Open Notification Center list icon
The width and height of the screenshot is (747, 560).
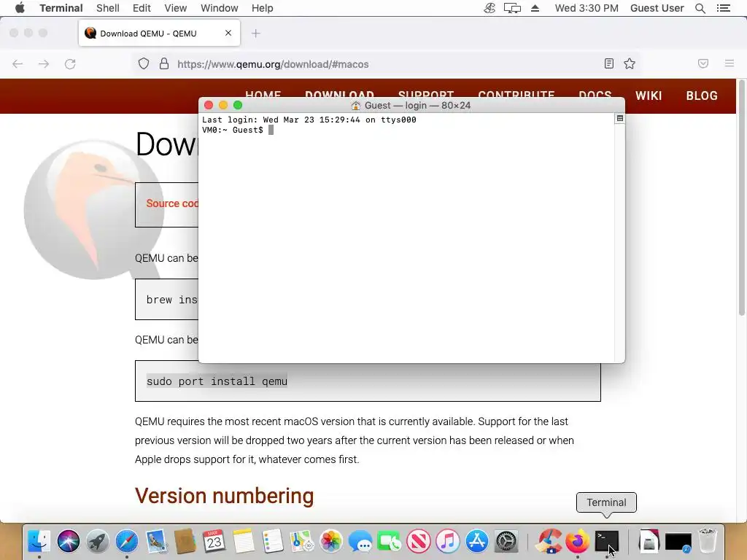723,8
